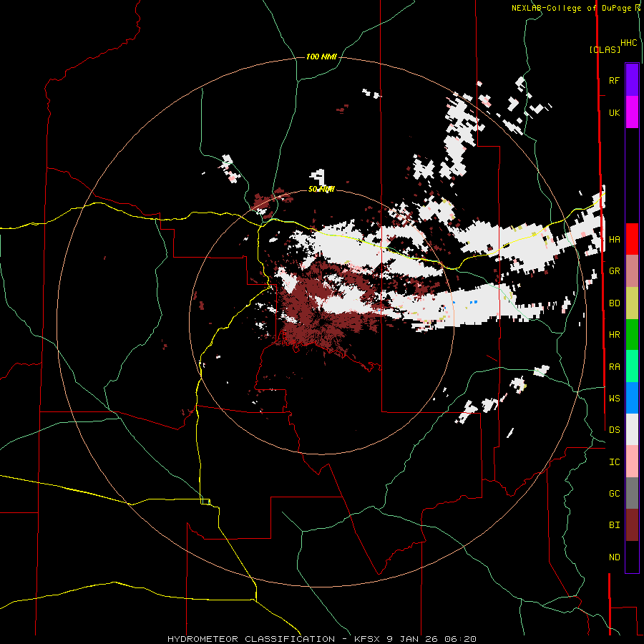Select the pink IC color swatch
The image size is (644, 644).
[x=632, y=462]
